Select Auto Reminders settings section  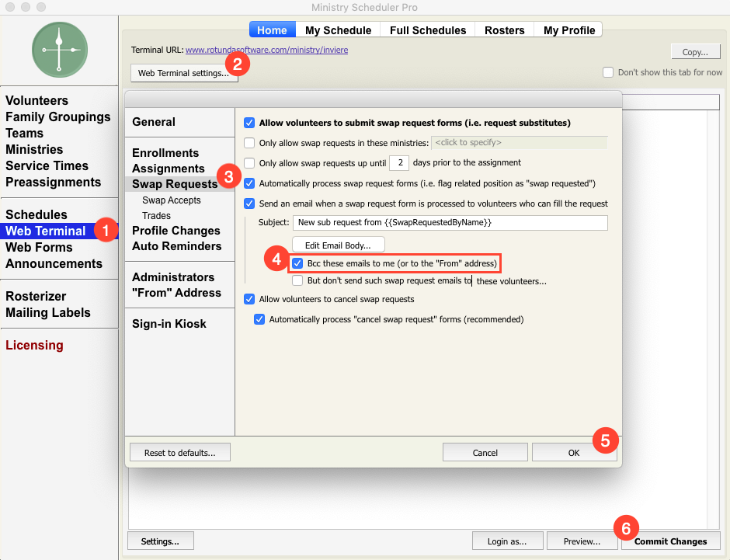pos(176,246)
